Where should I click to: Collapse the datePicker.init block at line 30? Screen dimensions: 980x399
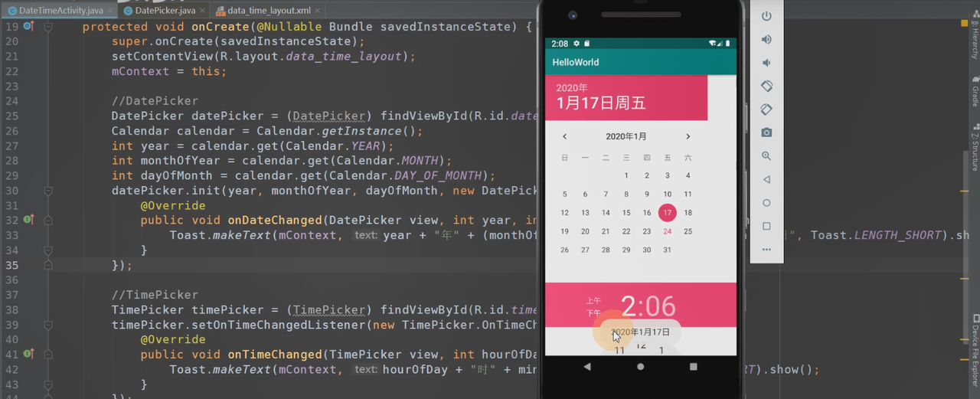tap(48, 190)
